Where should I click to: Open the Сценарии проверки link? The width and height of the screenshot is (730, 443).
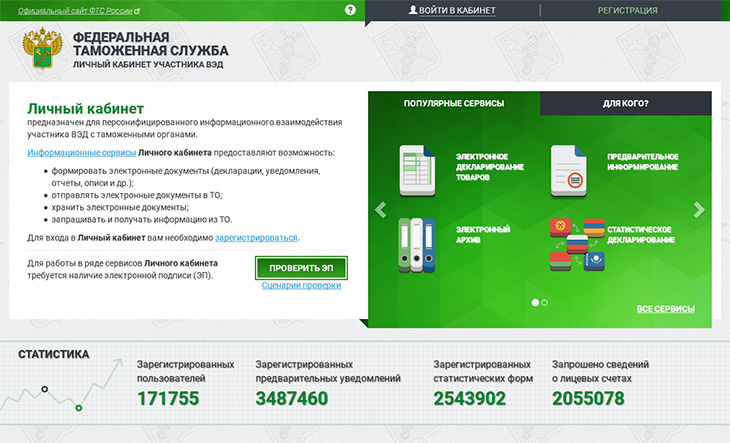point(301,285)
